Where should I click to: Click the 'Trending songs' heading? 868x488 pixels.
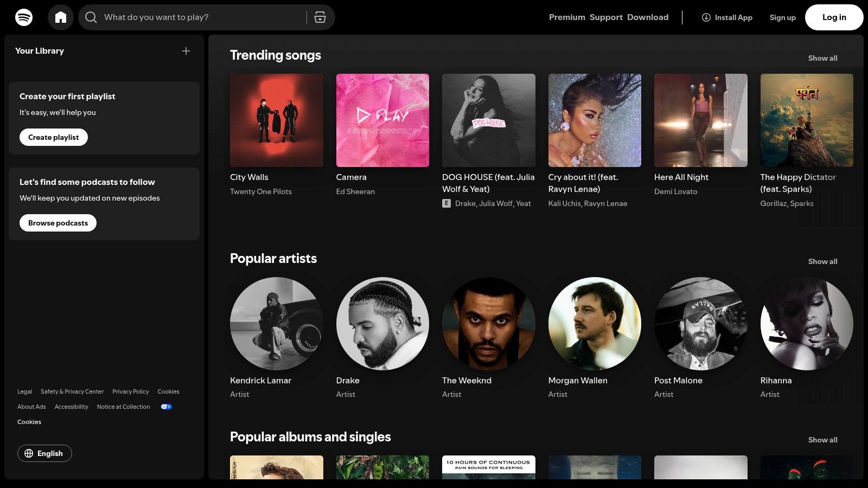tap(276, 55)
